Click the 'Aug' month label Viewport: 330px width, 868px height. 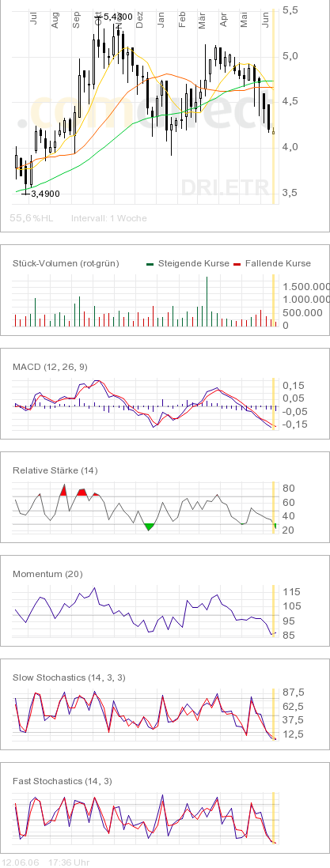pyautogui.click(x=55, y=21)
